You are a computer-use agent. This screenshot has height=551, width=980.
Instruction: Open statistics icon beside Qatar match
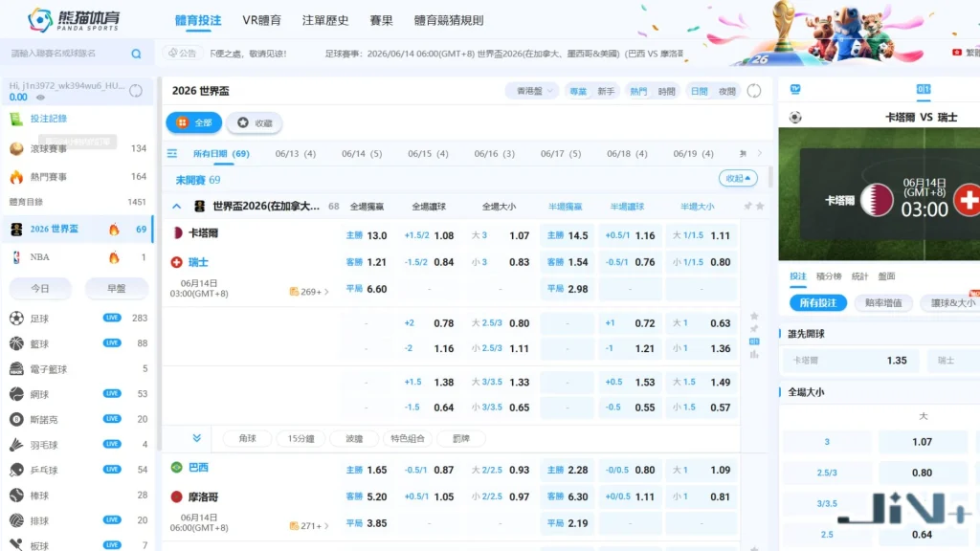coord(754,354)
